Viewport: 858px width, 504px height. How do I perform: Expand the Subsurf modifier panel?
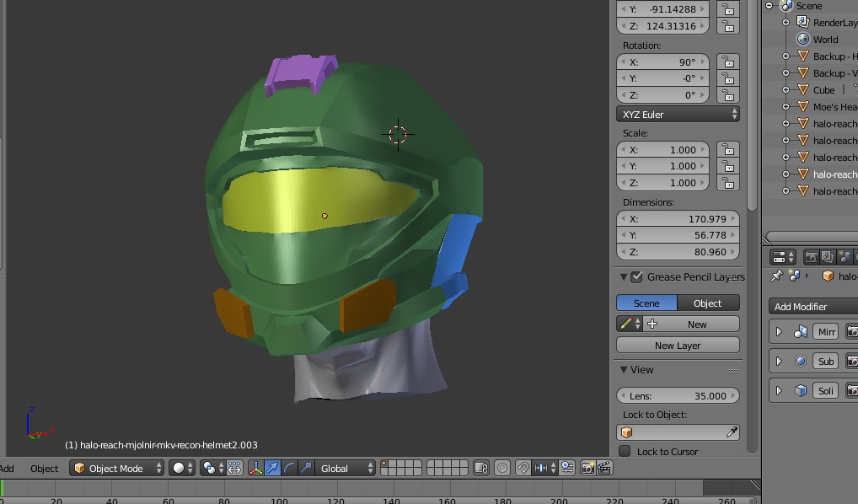(x=780, y=362)
